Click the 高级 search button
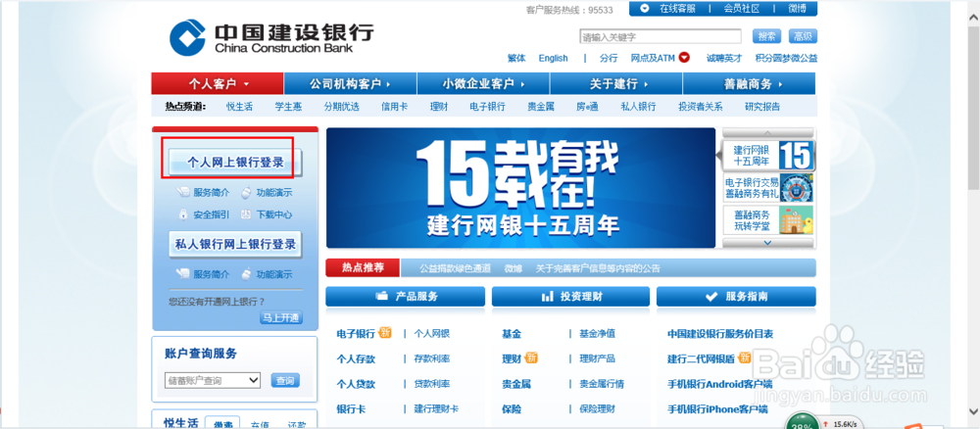 point(803,36)
